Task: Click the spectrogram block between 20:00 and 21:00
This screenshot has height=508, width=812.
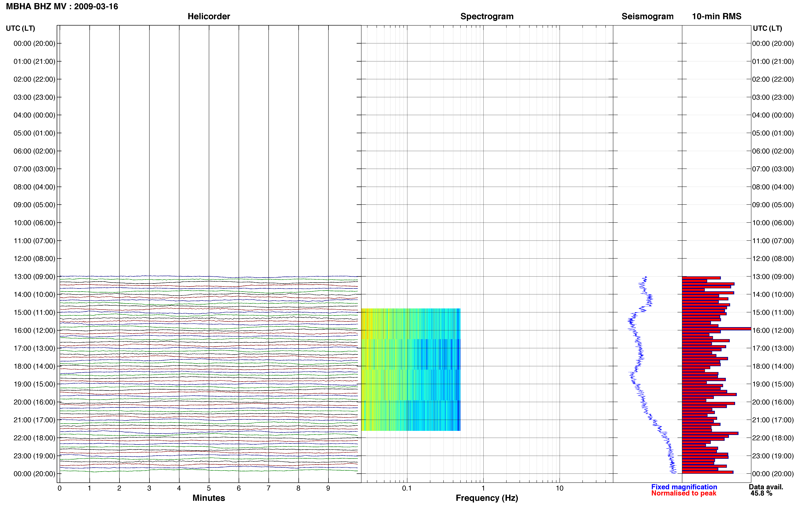Action: coord(410,416)
